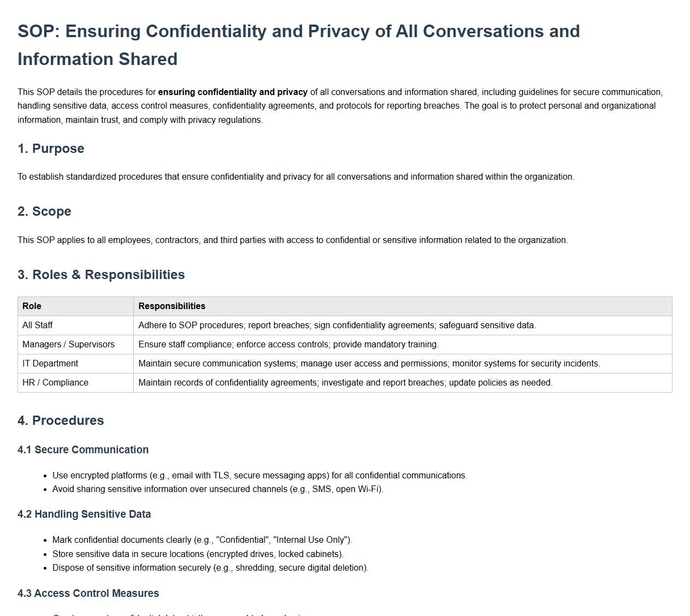
Task: Click the "4.1 Secure Communication" subheading
Action: (x=83, y=450)
